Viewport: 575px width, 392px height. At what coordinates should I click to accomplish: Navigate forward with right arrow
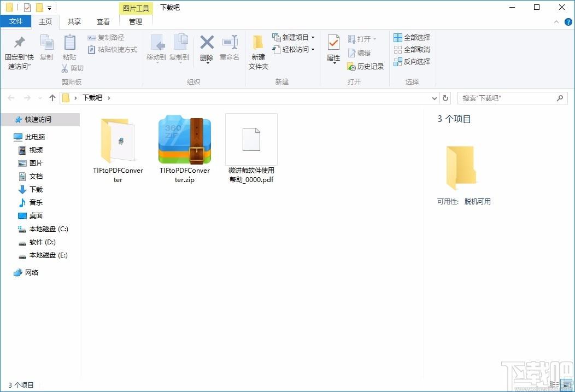pos(27,98)
